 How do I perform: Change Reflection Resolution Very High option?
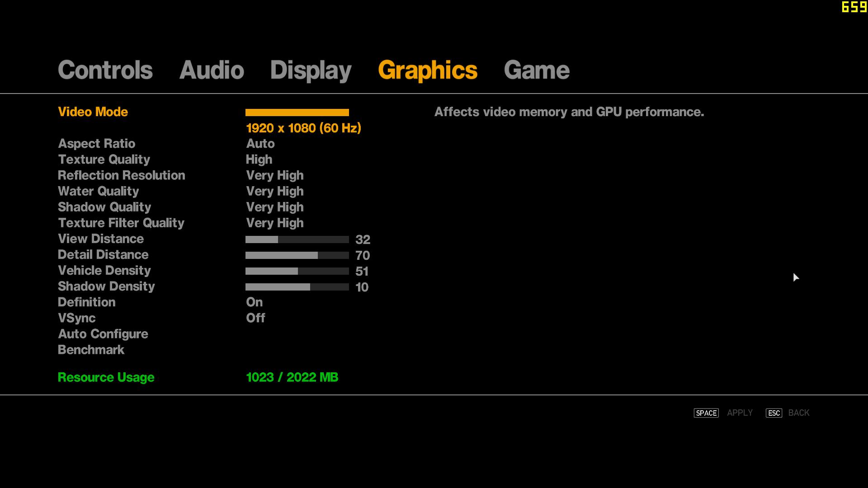[x=275, y=175]
